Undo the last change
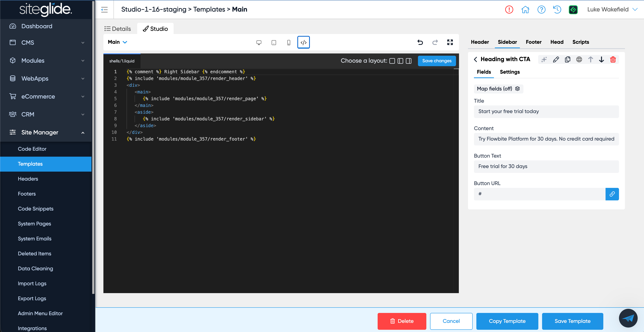The width and height of the screenshot is (644, 332). [x=420, y=42]
